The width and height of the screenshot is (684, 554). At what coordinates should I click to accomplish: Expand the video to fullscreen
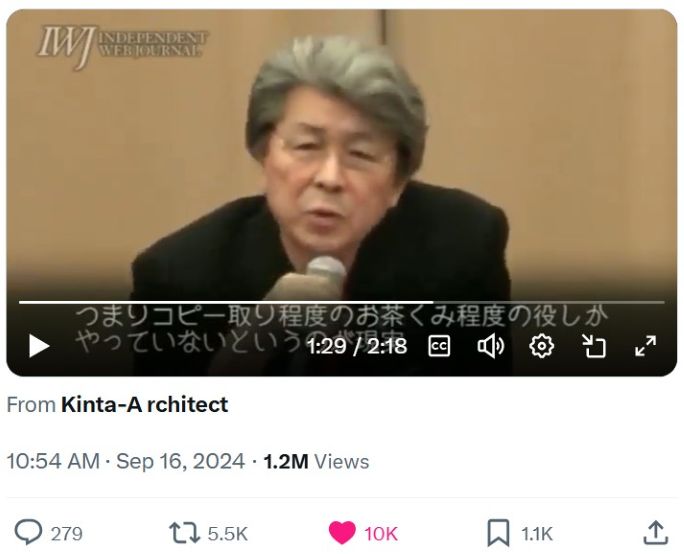click(x=646, y=346)
